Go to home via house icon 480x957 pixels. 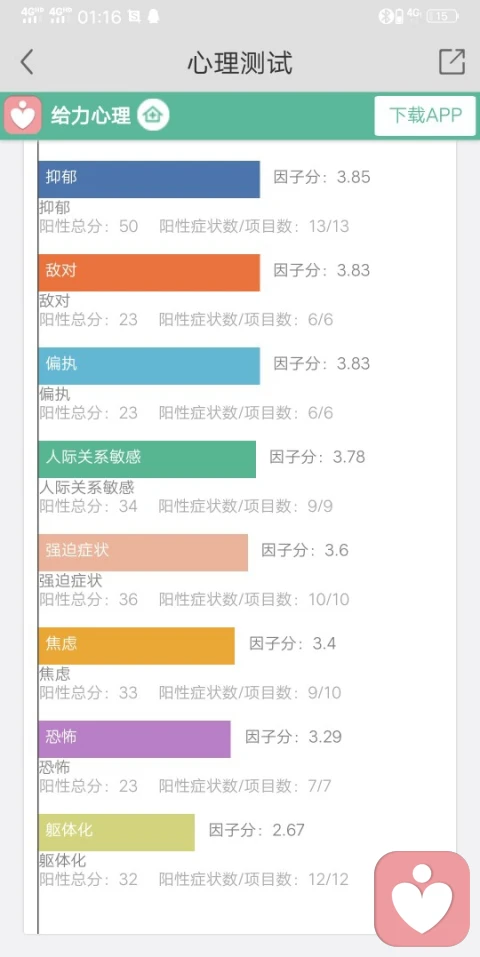153,115
